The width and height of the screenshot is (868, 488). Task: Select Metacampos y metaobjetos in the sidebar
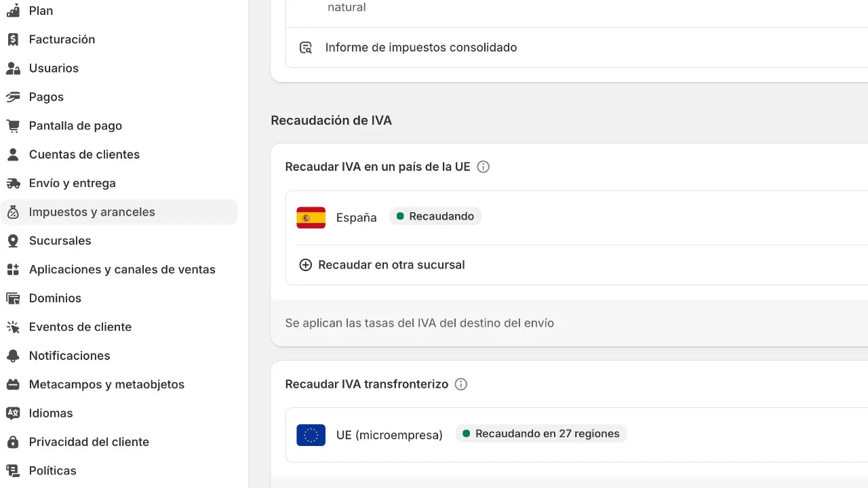(x=106, y=384)
